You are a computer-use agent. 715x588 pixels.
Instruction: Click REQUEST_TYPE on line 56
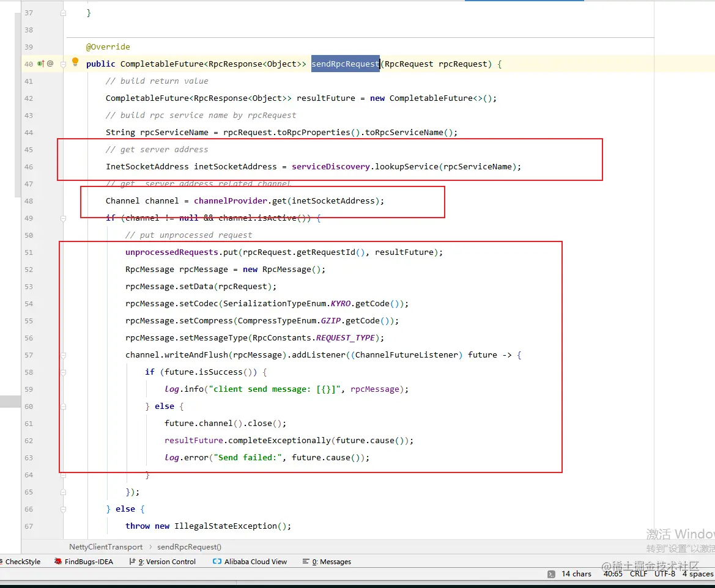(x=346, y=338)
